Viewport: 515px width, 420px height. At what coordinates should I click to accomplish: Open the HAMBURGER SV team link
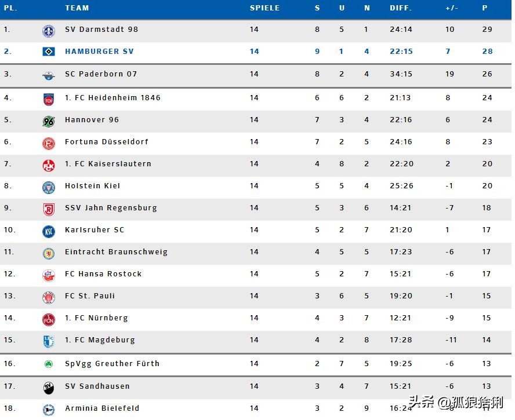click(x=99, y=52)
